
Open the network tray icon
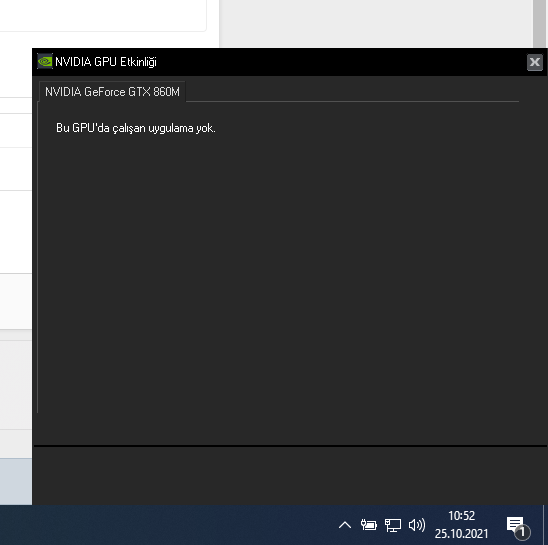(393, 525)
